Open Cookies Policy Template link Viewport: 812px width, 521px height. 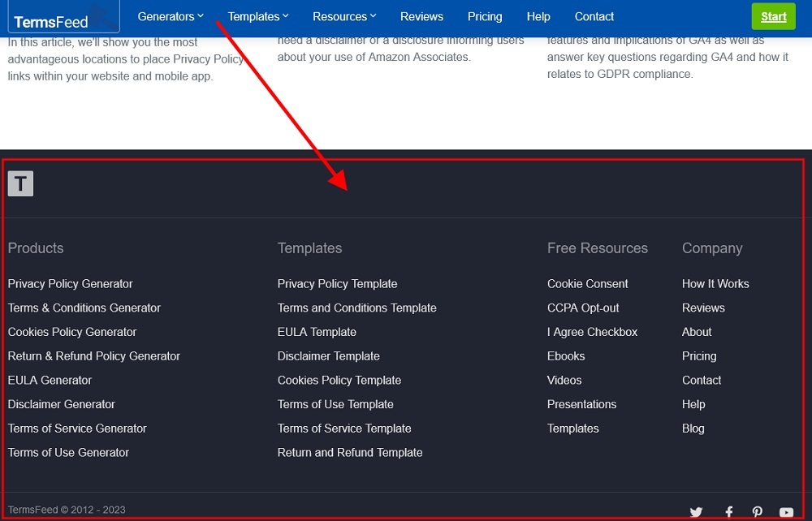[339, 381]
